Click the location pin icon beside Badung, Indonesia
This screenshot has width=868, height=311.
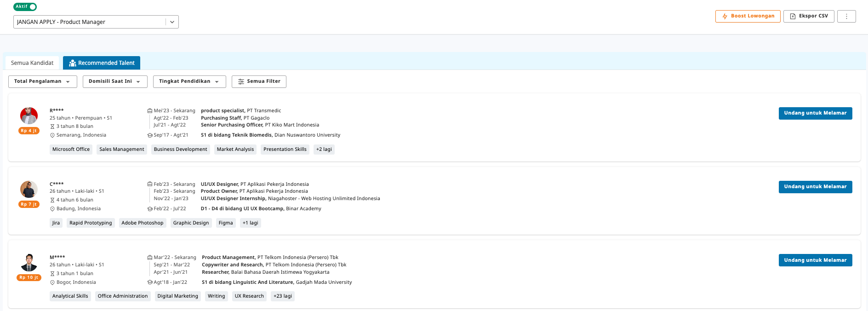point(52,209)
